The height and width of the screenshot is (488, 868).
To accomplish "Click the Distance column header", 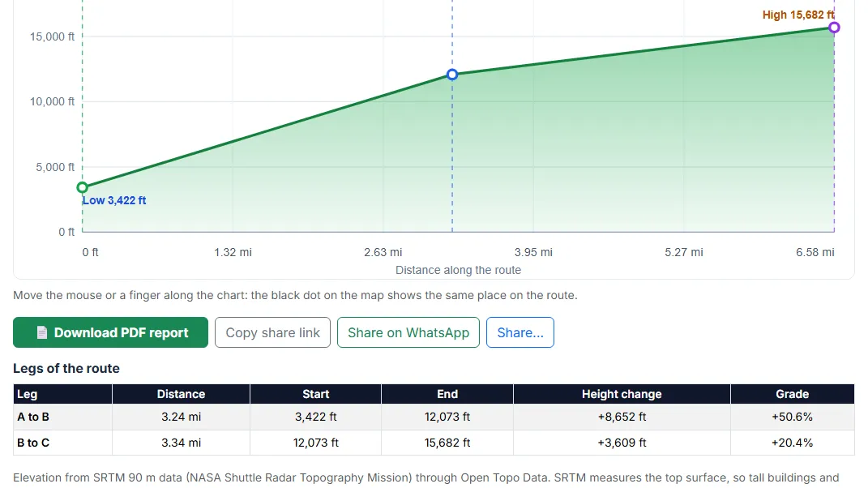I will point(181,394).
